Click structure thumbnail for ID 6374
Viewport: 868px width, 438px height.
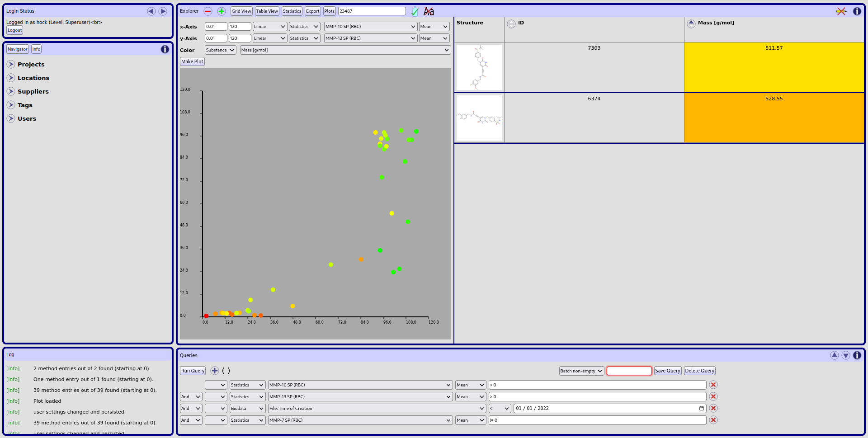(x=479, y=118)
